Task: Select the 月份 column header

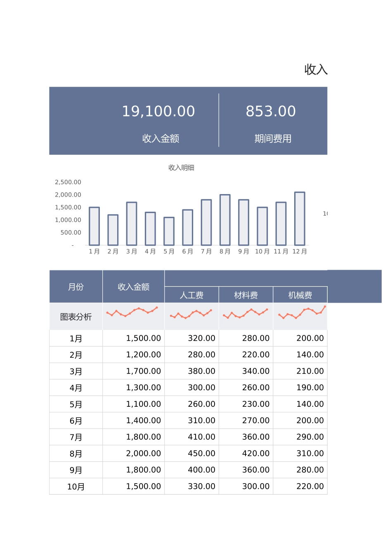Action: pos(76,286)
